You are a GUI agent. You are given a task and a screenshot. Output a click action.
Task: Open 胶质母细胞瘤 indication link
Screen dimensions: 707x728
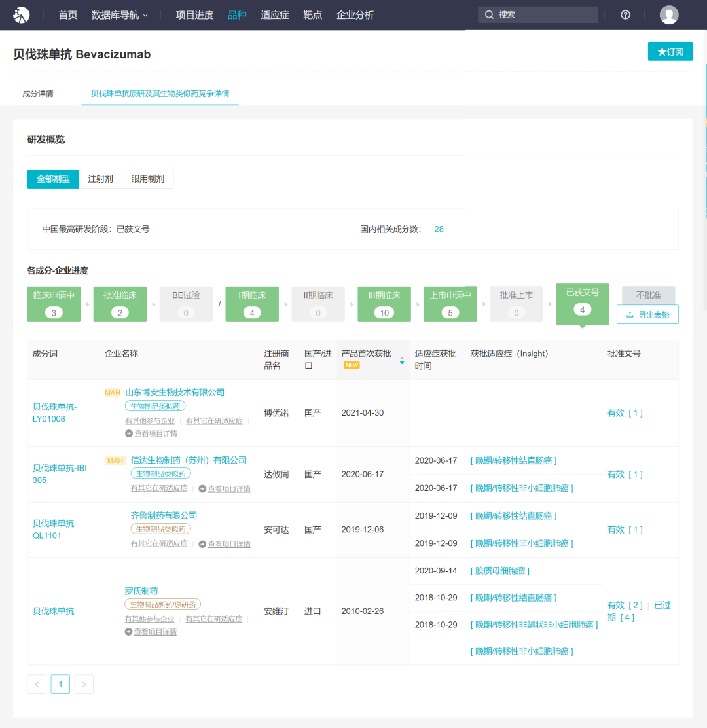click(x=500, y=571)
